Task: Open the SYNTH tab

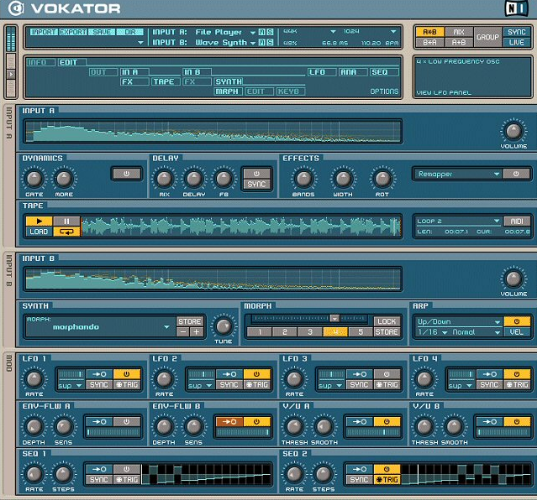Action: [229, 82]
